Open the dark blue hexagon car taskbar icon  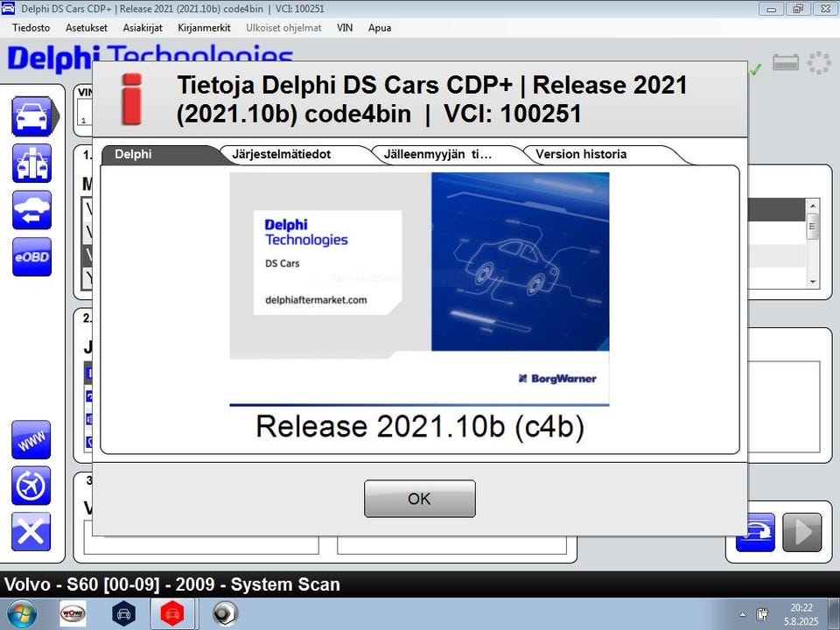(123, 614)
